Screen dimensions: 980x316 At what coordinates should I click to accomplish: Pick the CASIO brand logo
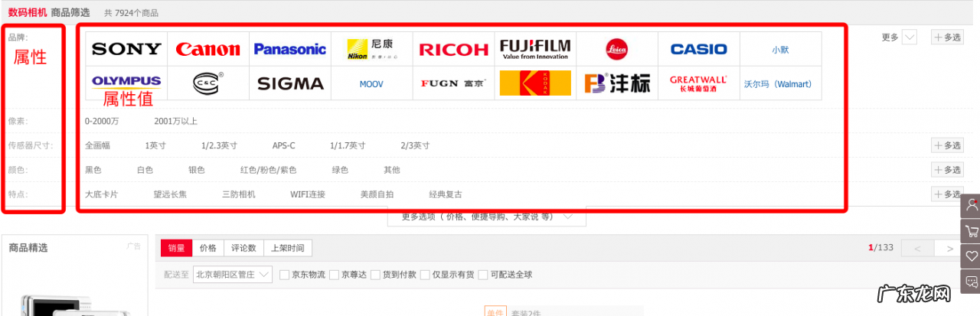click(x=699, y=49)
